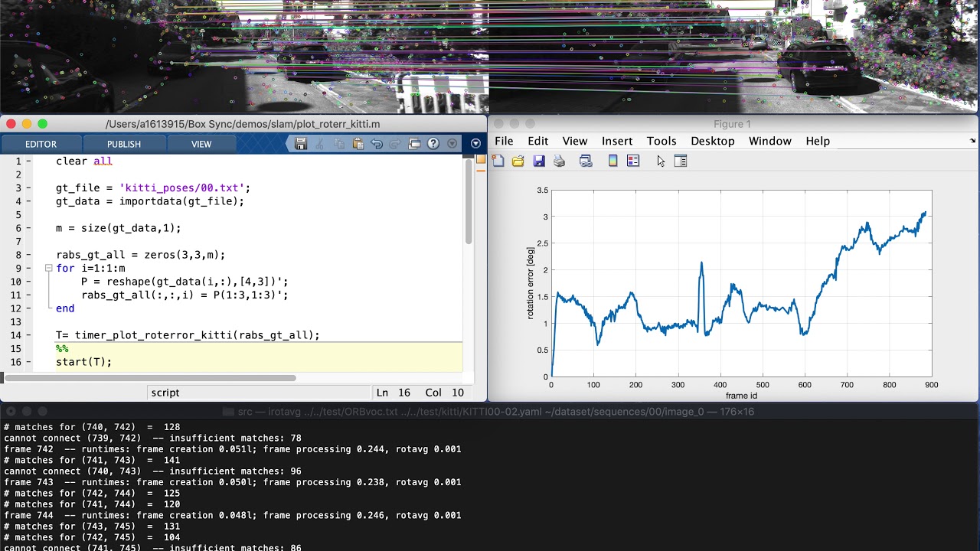Click the terminal window title bar
Image resolution: width=980 pixels, height=551 pixels.
(x=490, y=412)
